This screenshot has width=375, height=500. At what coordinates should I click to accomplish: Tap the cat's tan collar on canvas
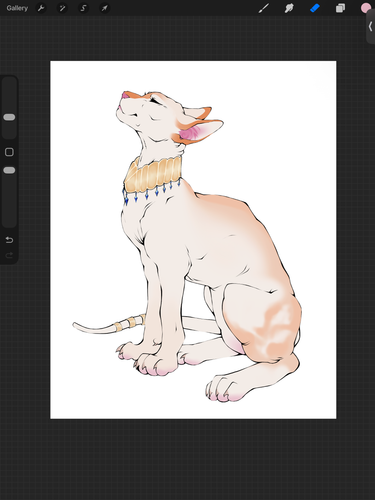coord(153,174)
